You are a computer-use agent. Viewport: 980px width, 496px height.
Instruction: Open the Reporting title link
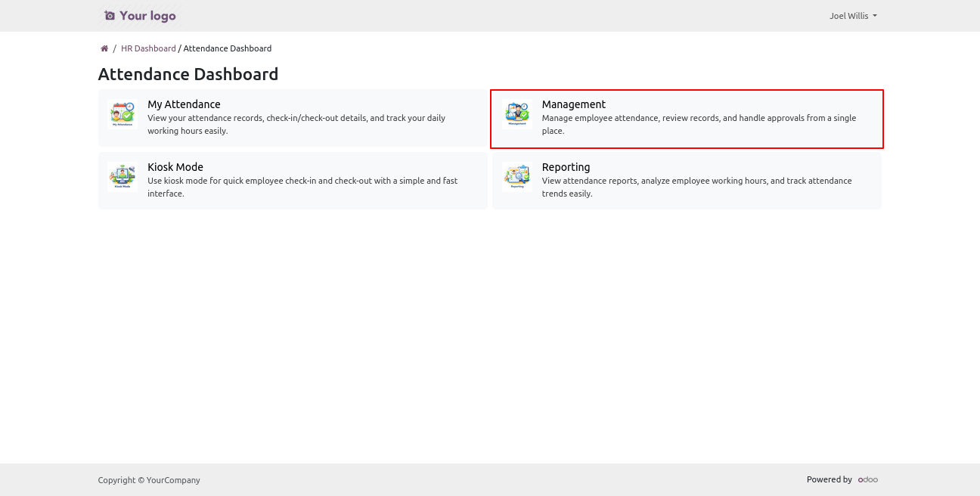566,167
